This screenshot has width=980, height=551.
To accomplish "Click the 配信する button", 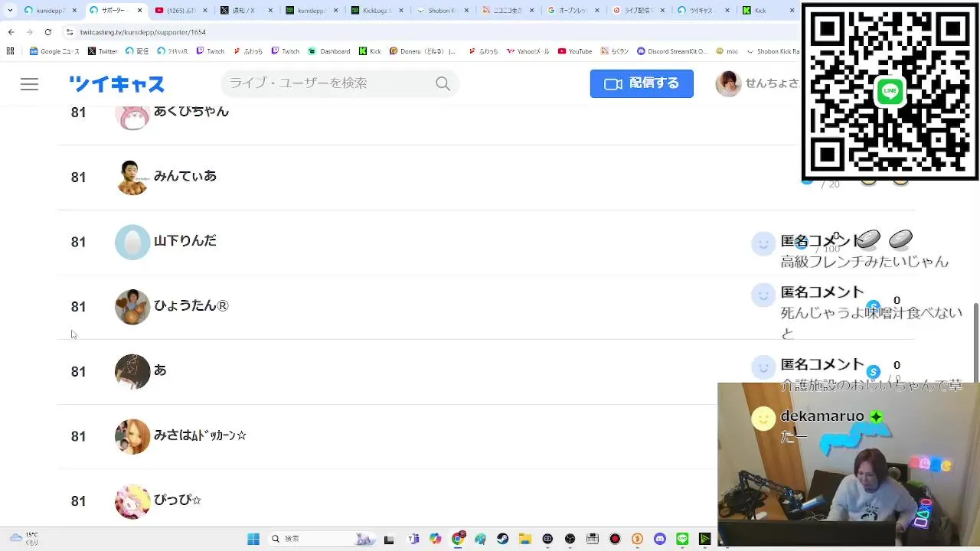I will [x=642, y=83].
